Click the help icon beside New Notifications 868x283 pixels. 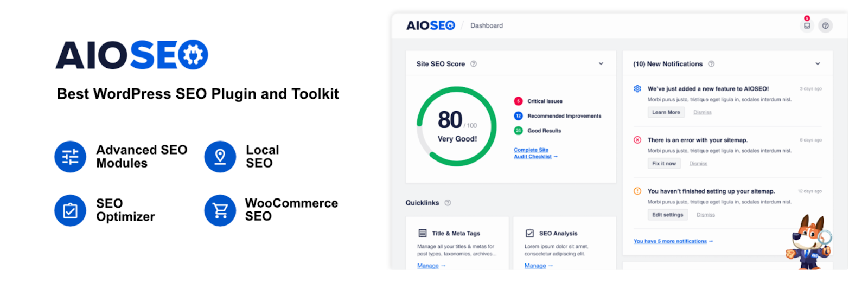click(711, 64)
